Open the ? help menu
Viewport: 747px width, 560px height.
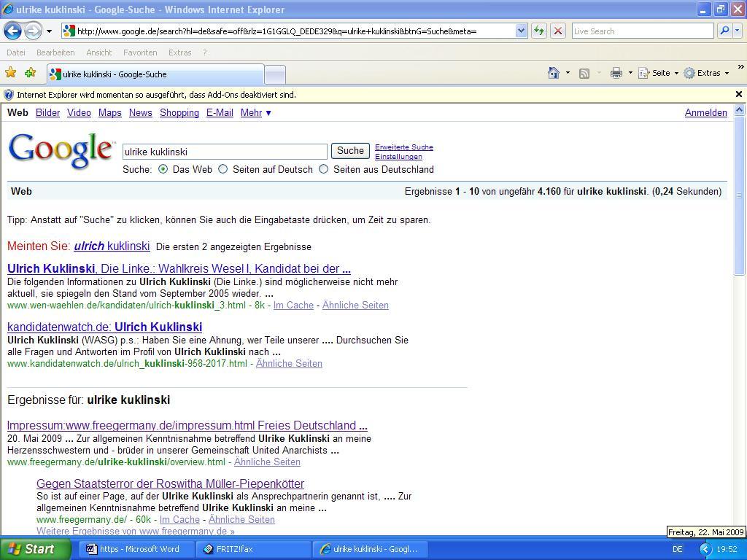205,52
